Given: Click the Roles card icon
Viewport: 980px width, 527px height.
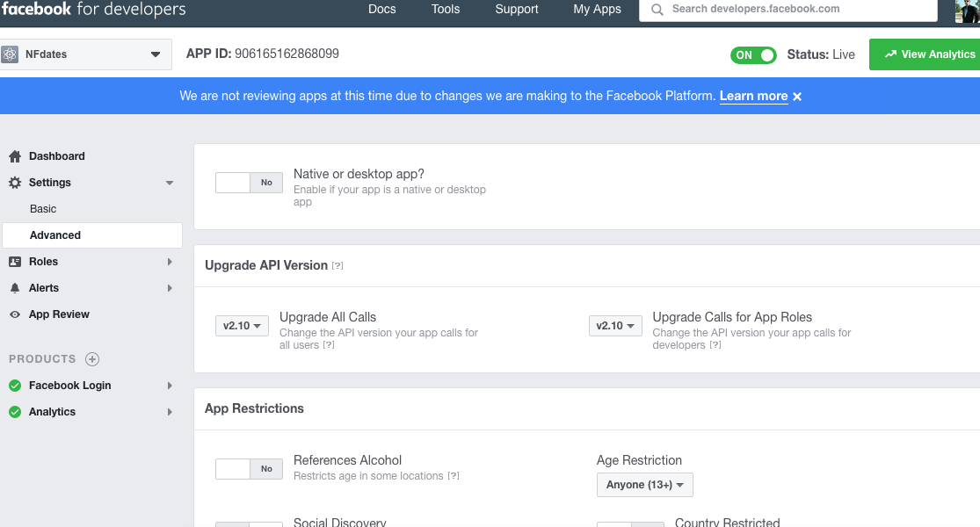Looking at the screenshot, I should (x=15, y=262).
